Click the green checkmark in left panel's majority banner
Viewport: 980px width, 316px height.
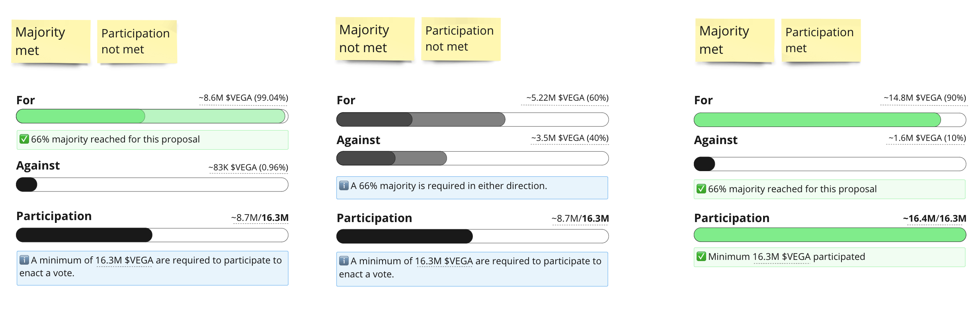[24, 139]
